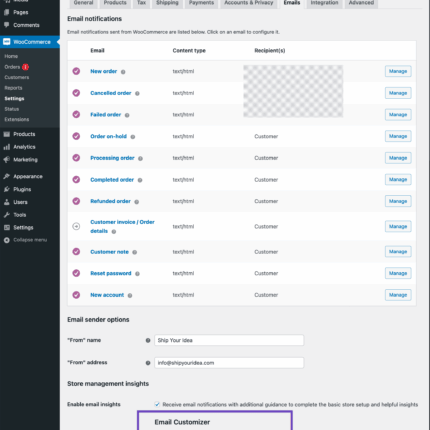The width and height of the screenshot is (430, 430).
Task: Click Manage button for New order
Action: coord(398,71)
